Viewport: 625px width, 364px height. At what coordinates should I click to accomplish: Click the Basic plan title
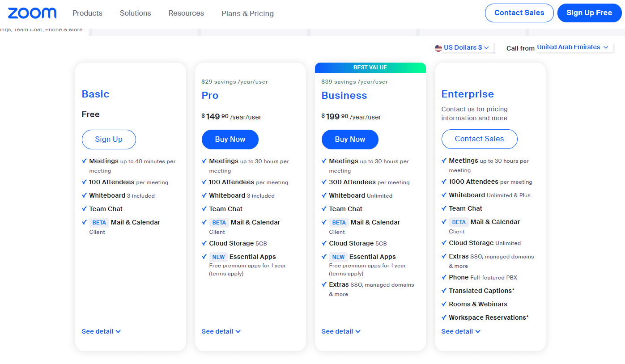(95, 94)
